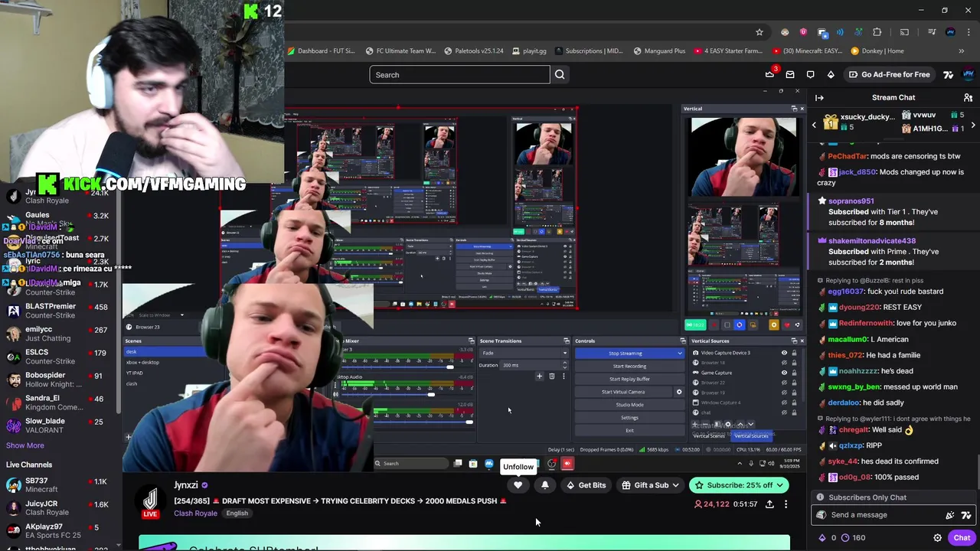Screen dimensions: 980x551
Task: Show hidden system tray icons
Action: [x=740, y=464]
